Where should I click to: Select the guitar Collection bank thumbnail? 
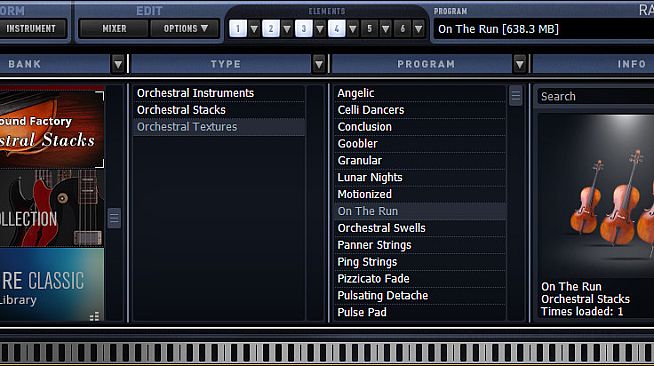[x=52, y=208]
